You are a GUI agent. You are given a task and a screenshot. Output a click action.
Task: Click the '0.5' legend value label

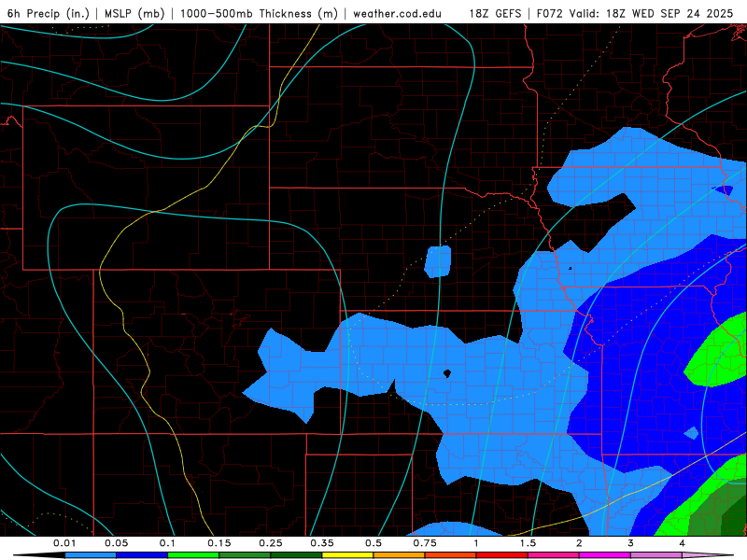(x=373, y=543)
